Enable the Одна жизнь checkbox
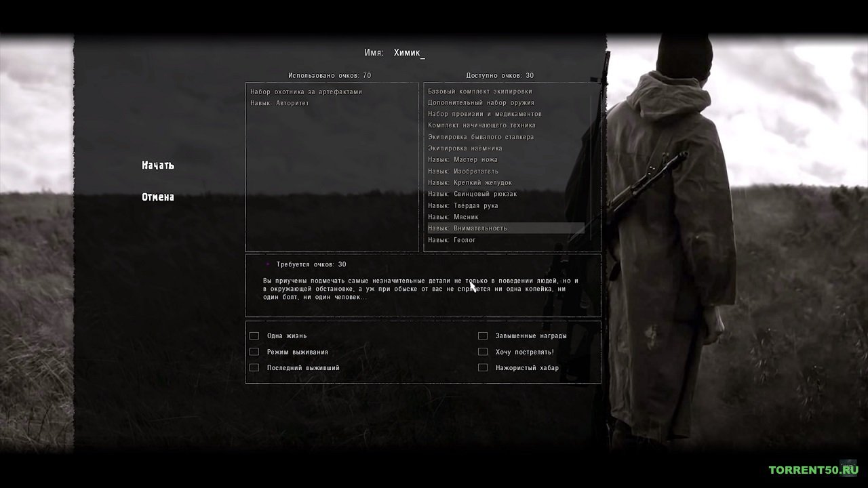Image resolution: width=868 pixels, height=488 pixels. tap(254, 335)
